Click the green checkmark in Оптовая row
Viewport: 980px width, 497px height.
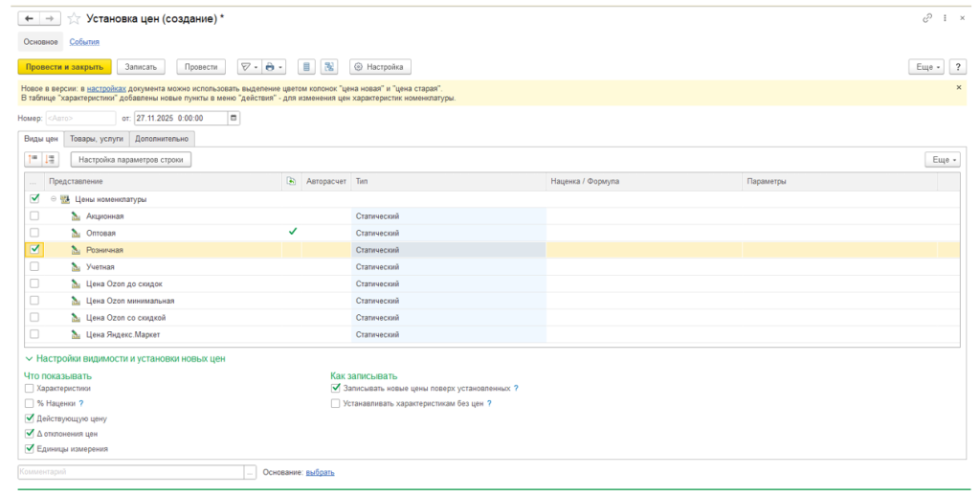coord(293,232)
